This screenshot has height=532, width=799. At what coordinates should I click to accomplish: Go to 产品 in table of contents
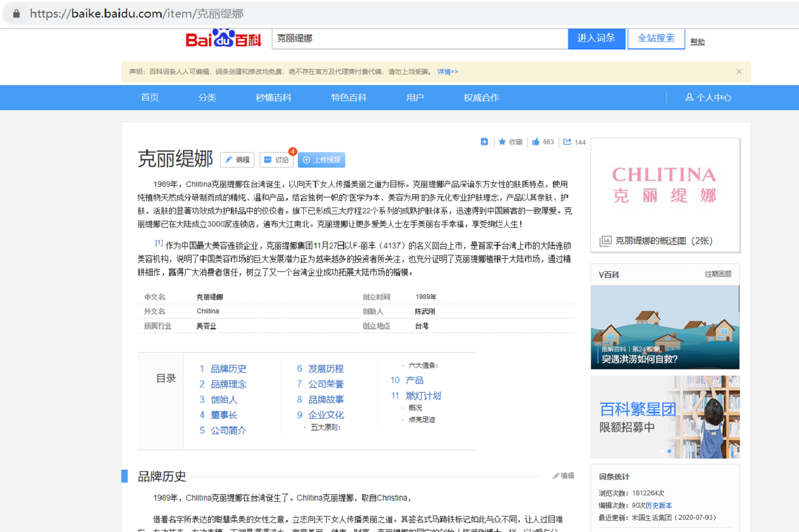(x=415, y=380)
